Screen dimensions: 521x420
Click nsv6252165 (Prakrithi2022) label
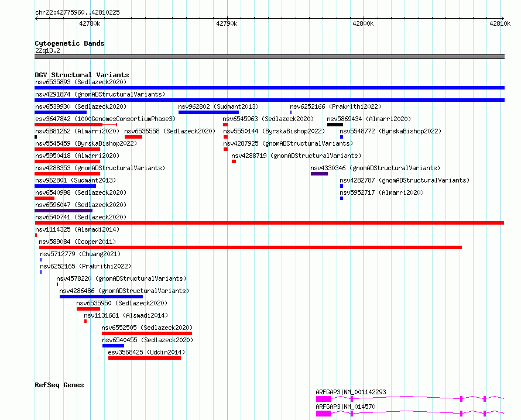coord(85,266)
